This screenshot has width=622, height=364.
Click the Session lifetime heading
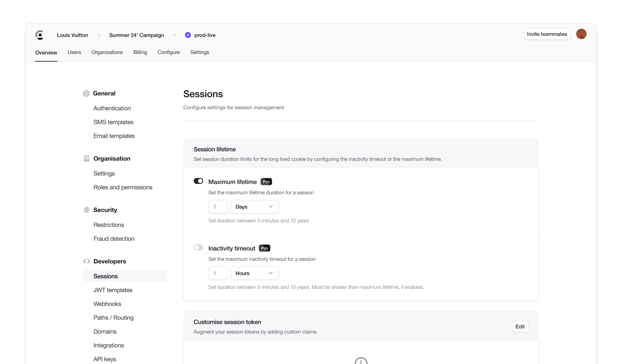pyautogui.click(x=215, y=149)
